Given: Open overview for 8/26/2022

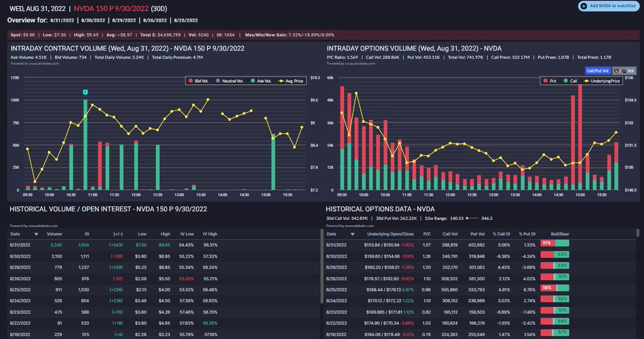Looking at the screenshot, I should (154, 20).
